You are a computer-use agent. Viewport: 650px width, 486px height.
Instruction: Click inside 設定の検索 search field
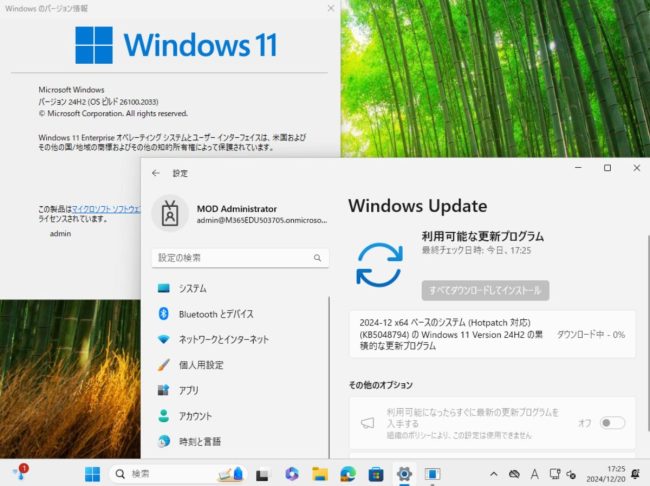(x=235, y=258)
